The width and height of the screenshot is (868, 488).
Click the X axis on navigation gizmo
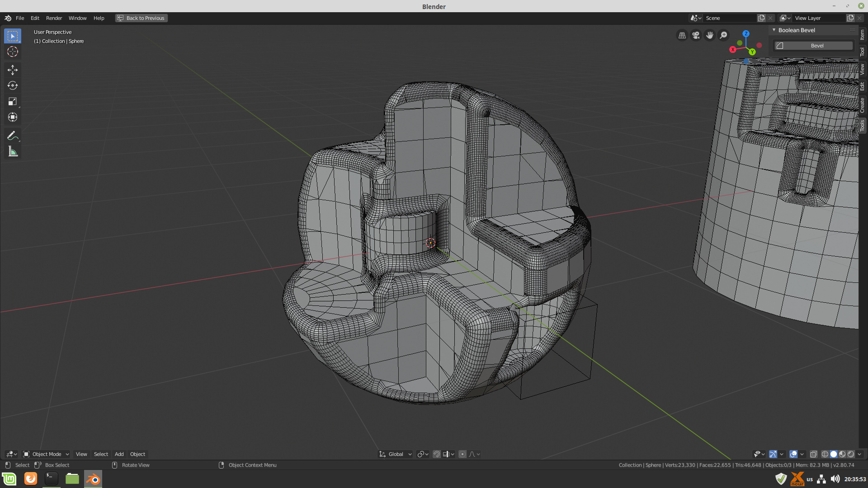(x=733, y=50)
